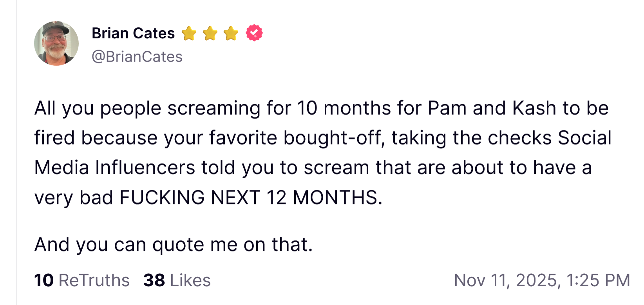
Task: Click the bold number 38 before Likes
Action: click(x=154, y=280)
